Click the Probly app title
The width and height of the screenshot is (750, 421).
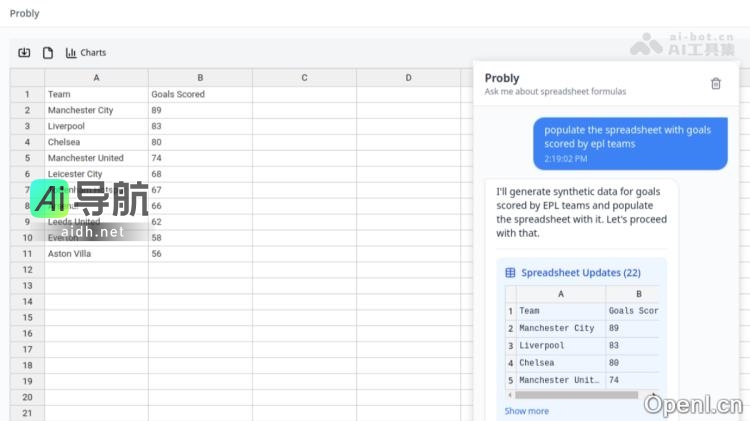tap(25, 13)
